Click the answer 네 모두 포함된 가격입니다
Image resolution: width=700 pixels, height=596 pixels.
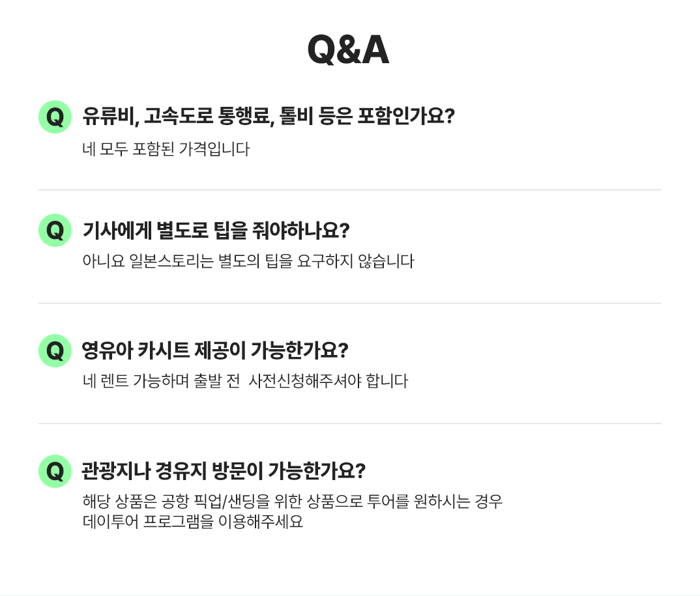[166, 149]
